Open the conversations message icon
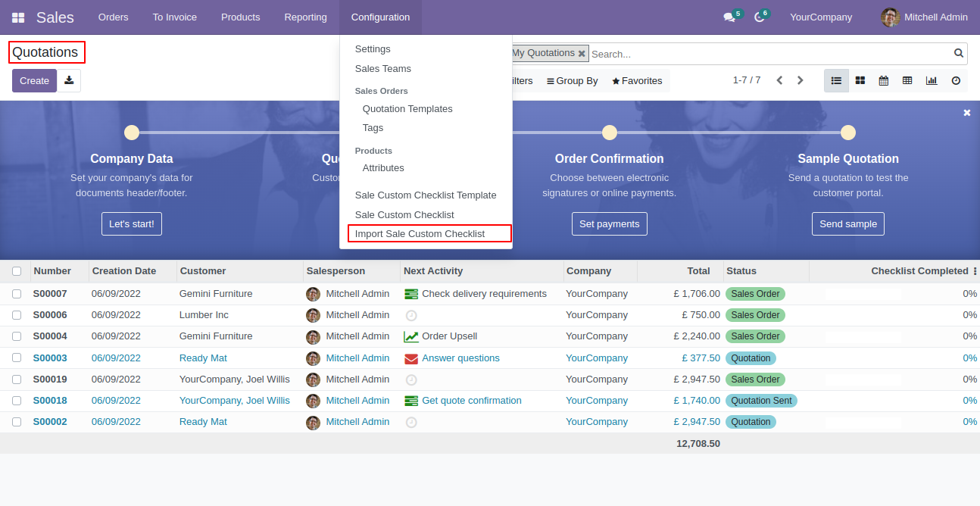This screenshot has height=506, width=980. [x=729, y=17]
